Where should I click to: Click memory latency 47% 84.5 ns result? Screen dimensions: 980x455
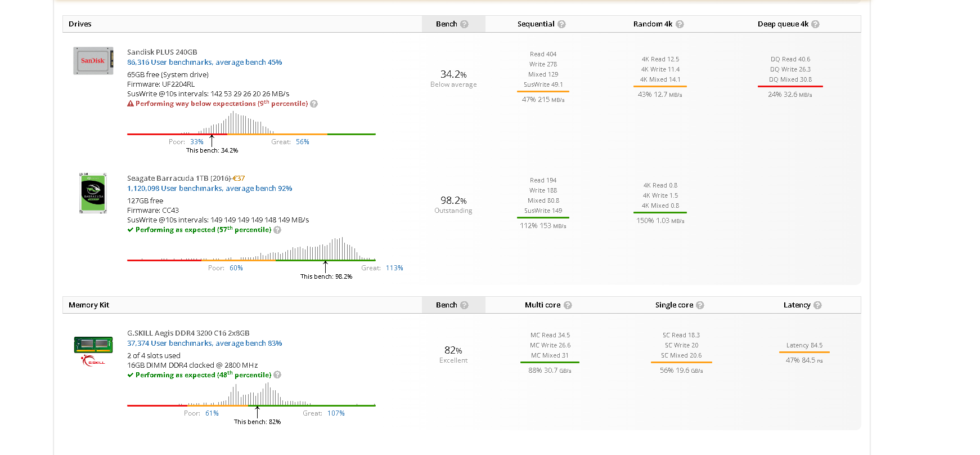click(804, 360)
